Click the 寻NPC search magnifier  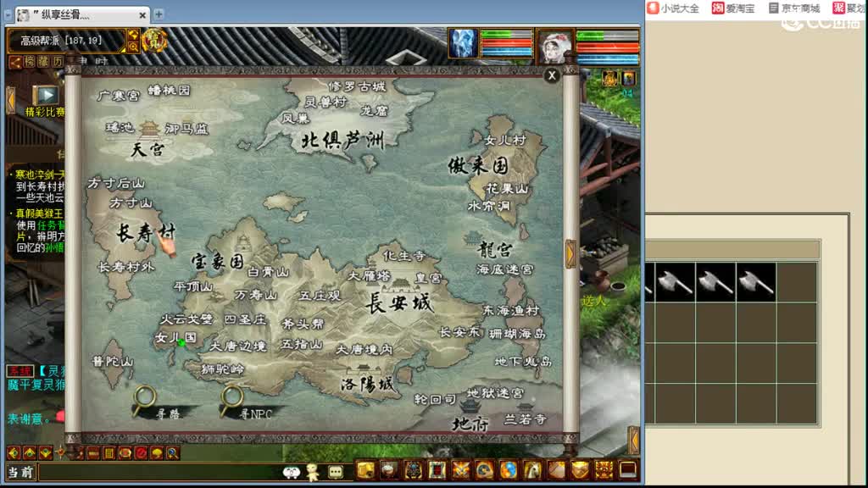(x=231, y=398)
